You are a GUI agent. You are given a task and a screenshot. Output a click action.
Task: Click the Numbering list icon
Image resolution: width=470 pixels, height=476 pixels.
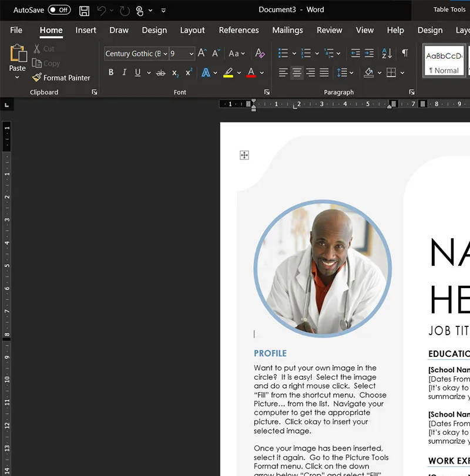pos(306,53)
